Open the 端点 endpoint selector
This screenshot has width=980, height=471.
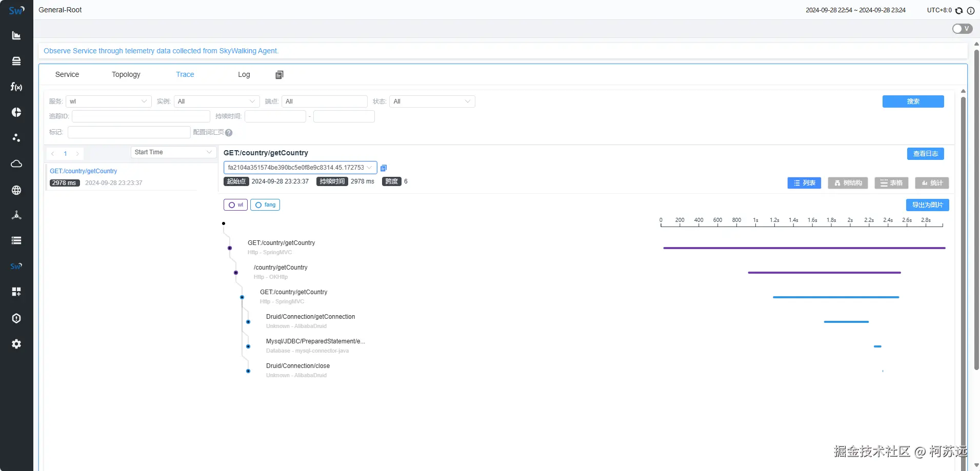(x=325, y=101)
